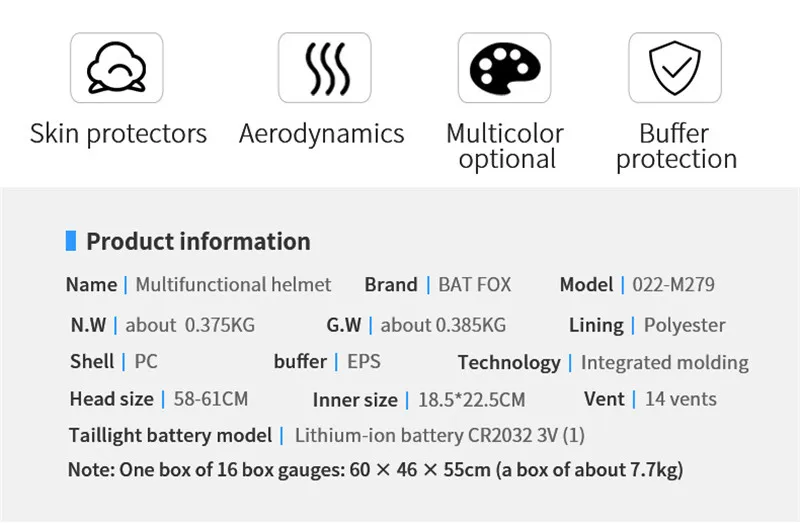The image size is (800, 531).
Task: Click the "Buffer protection" caption
Action: coord(676,146)
